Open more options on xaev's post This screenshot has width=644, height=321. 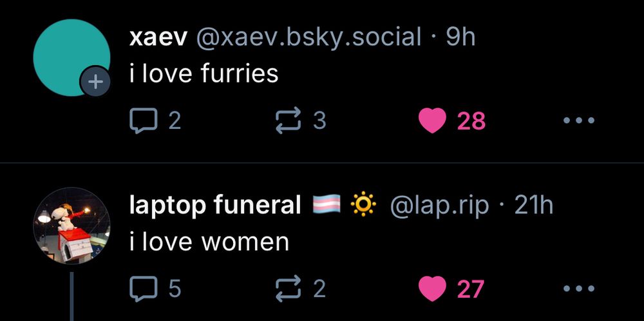click(x=579, y=121)
